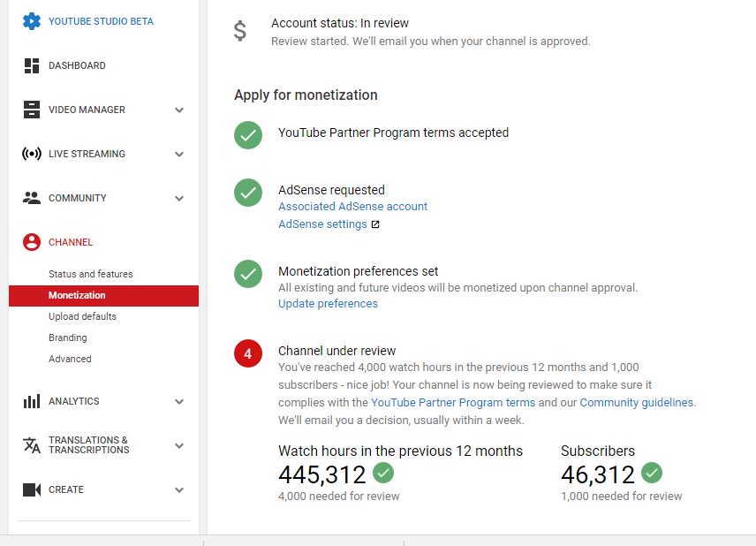756x546 pixels.
Task: Click the external link icon after AdSense settings
Action: tap(375, 224)
